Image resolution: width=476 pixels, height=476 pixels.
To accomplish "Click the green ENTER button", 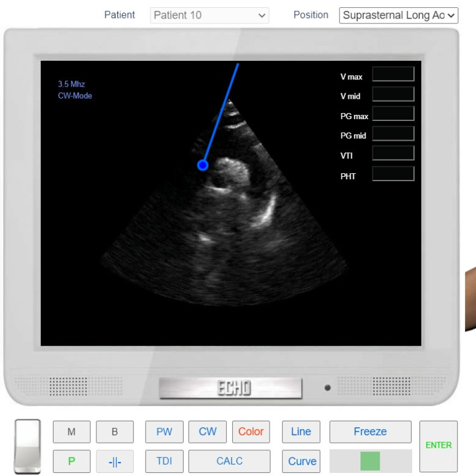I will click(438, 446).
